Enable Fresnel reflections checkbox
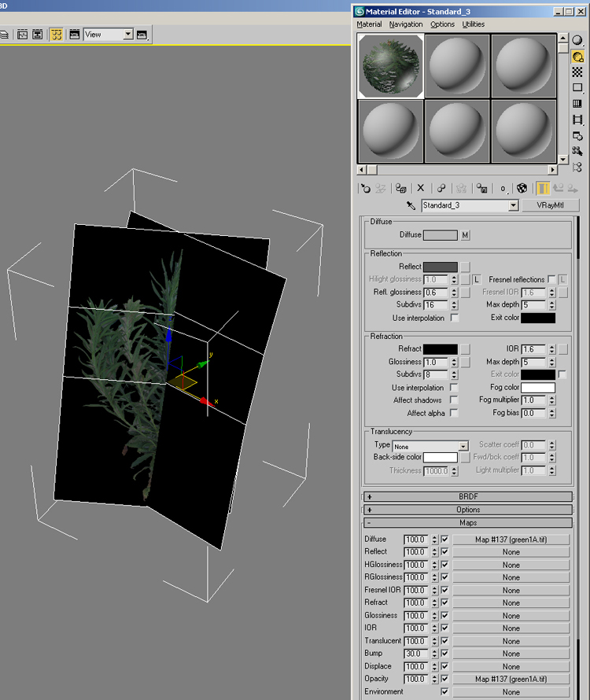590x700 pixels. (551, 279)
